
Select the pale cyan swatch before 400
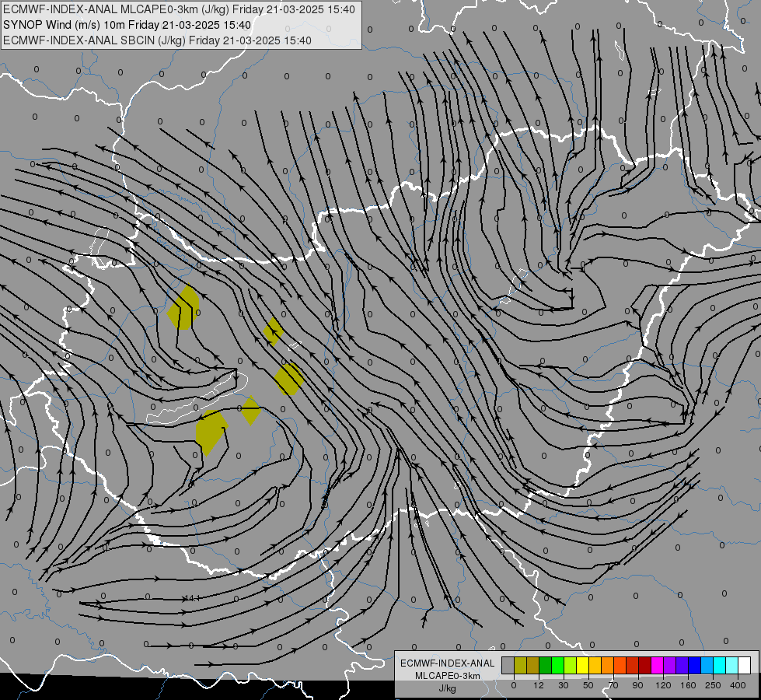(x=732, y=666)
